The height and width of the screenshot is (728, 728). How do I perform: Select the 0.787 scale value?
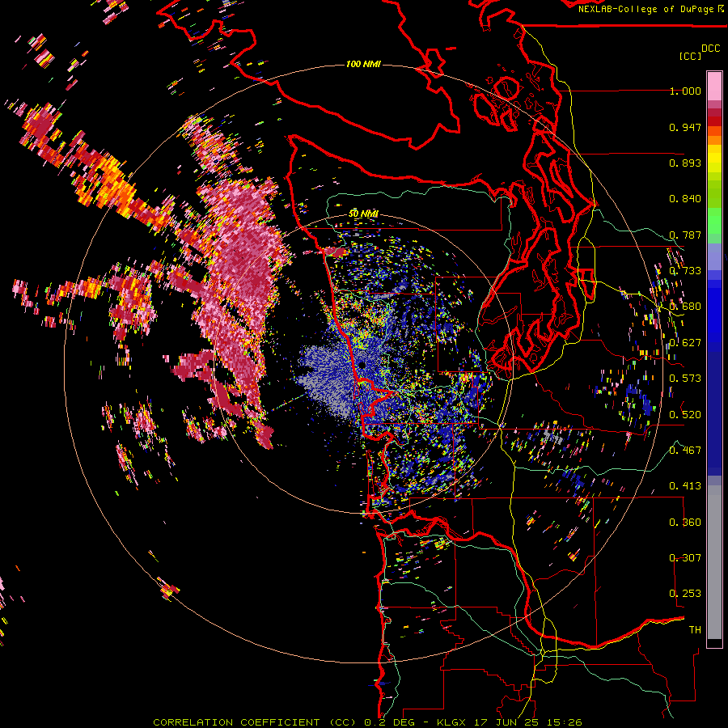coord(685,235)
